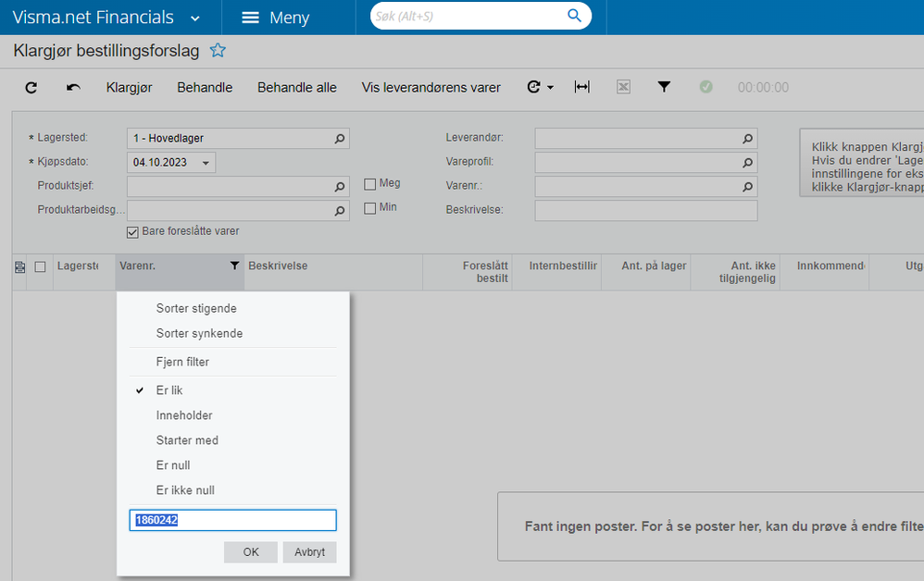
Task: Toggle the Min checkbox
Action: click(370, 208)
